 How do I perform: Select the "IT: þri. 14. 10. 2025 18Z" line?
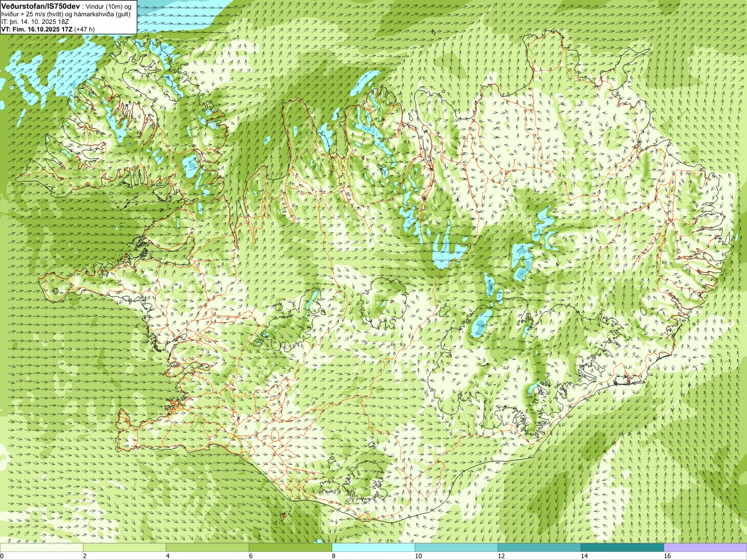click(x=35, y=22)
